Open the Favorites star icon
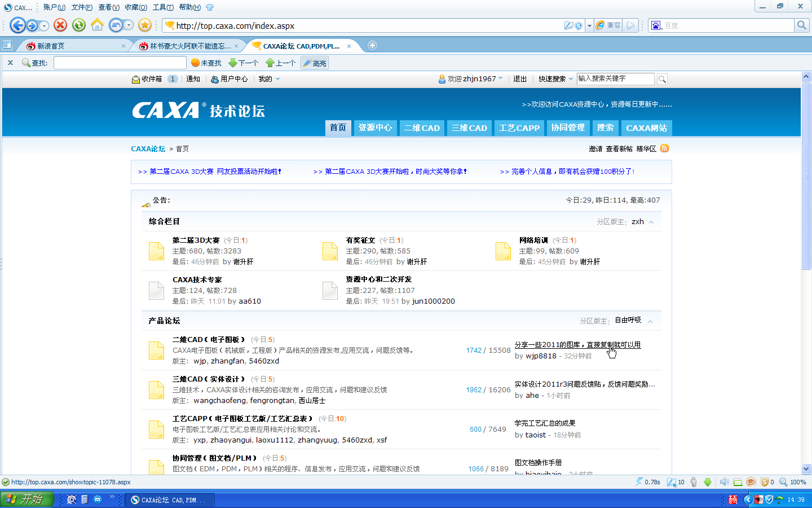 tap(145, 25)
